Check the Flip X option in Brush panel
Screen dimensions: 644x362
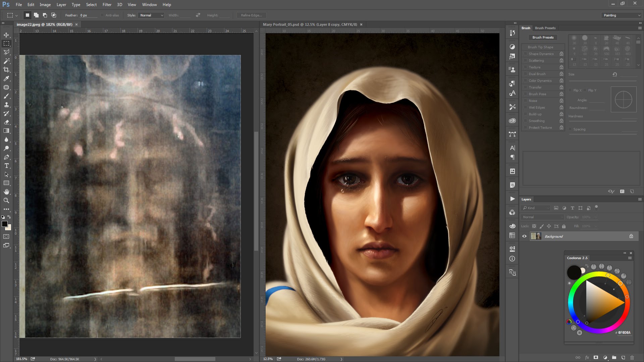(571, 90)
